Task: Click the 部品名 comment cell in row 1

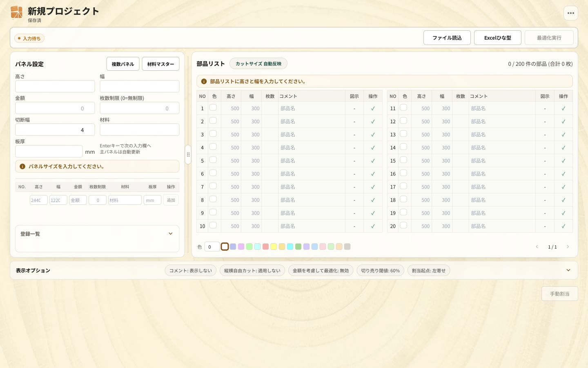Action: click(x=312, y=108)
